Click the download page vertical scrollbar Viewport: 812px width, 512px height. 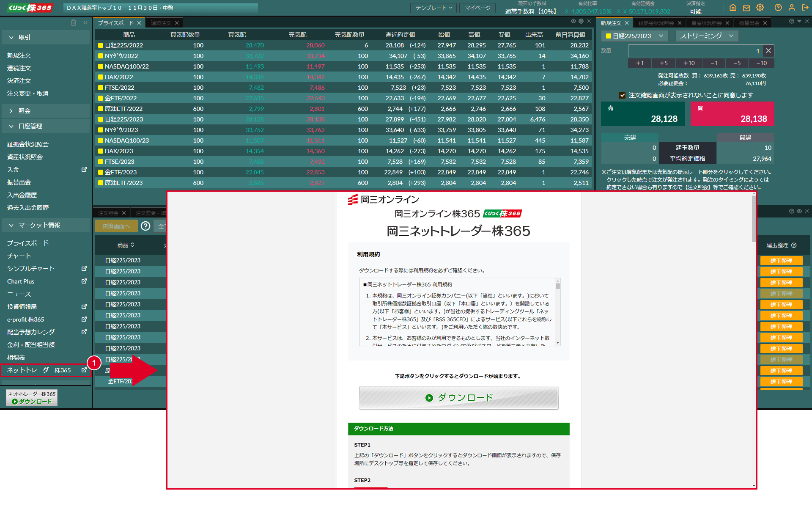click(x=754, y=218)
